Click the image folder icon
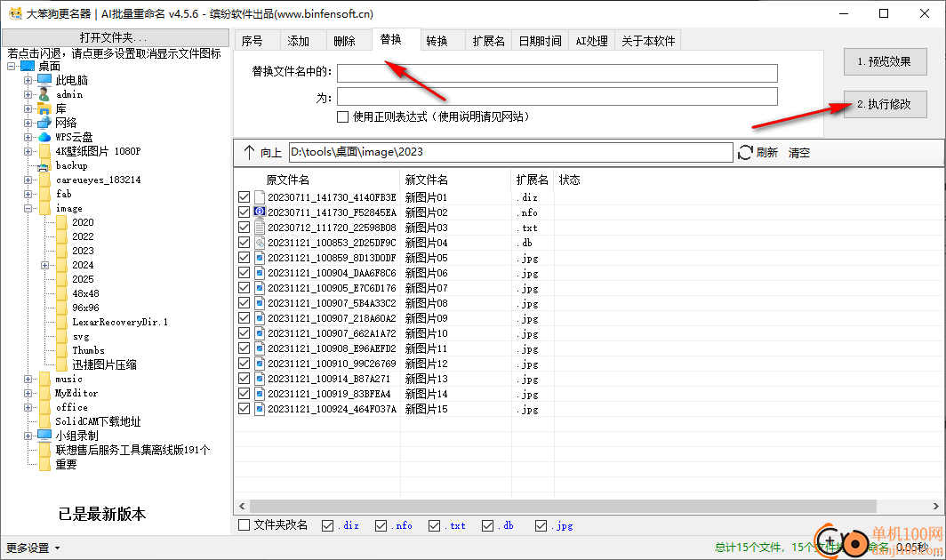The height and width of the screenshot is (560, 946). click(44, 208)
